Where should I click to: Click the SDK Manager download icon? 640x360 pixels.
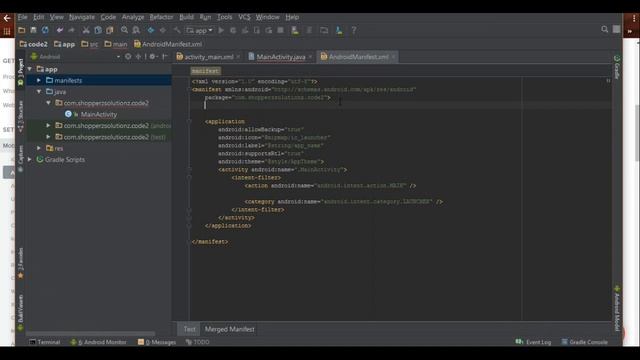click(339, 30)
